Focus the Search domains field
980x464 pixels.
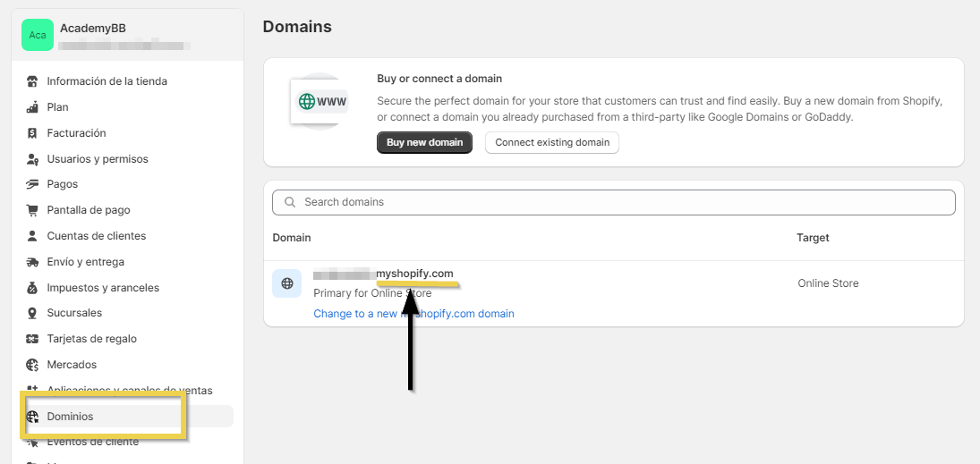[x=613, y=202]
